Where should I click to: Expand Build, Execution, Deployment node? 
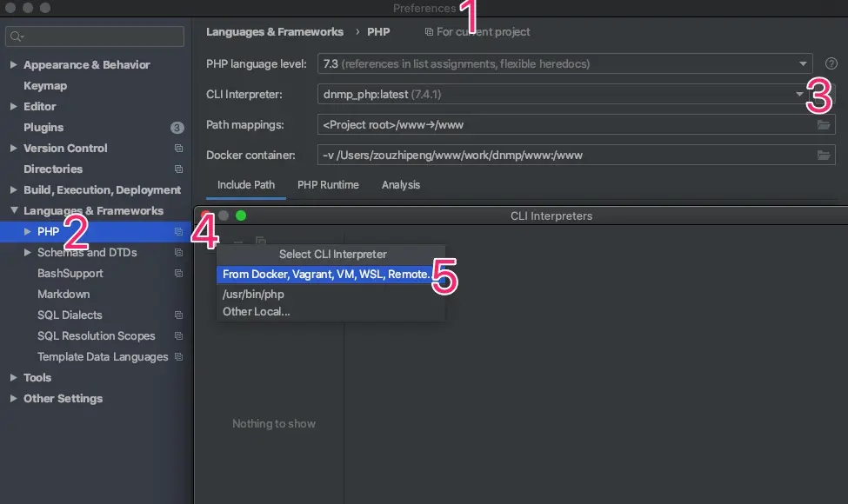click(14, 189)
